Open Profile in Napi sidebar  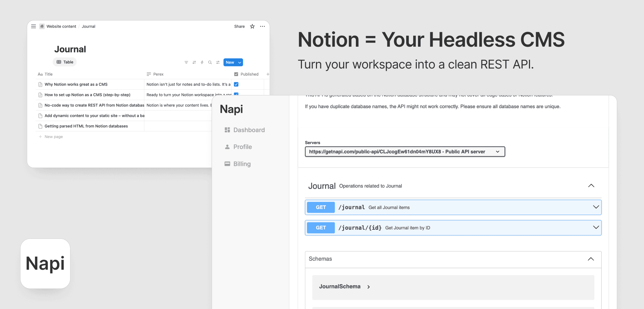(238, 147)
